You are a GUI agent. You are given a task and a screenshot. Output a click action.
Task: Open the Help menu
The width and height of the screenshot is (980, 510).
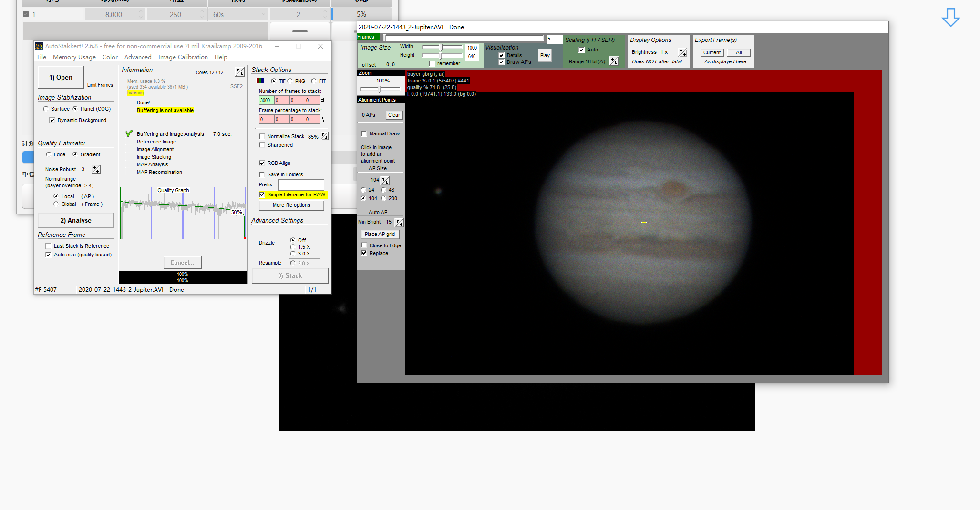221,57
